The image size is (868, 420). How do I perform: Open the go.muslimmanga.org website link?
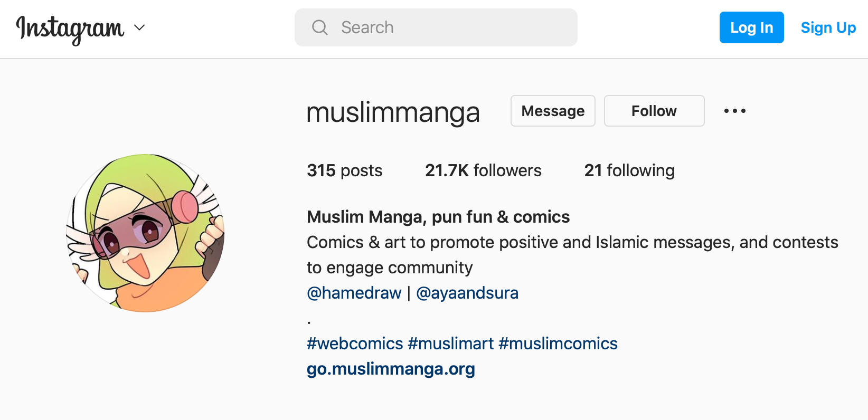[x=391, y=369]
